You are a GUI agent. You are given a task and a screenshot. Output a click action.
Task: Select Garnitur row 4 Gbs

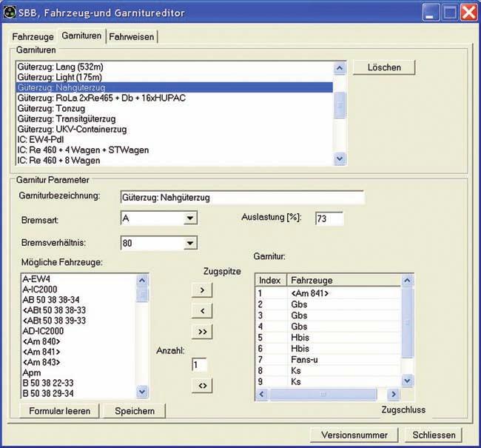329,327
